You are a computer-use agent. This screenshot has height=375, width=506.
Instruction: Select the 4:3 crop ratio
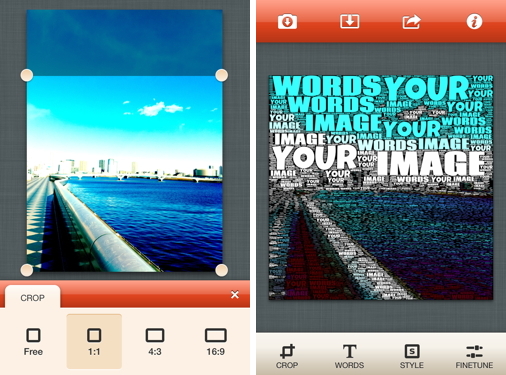(x=155, y=342)
